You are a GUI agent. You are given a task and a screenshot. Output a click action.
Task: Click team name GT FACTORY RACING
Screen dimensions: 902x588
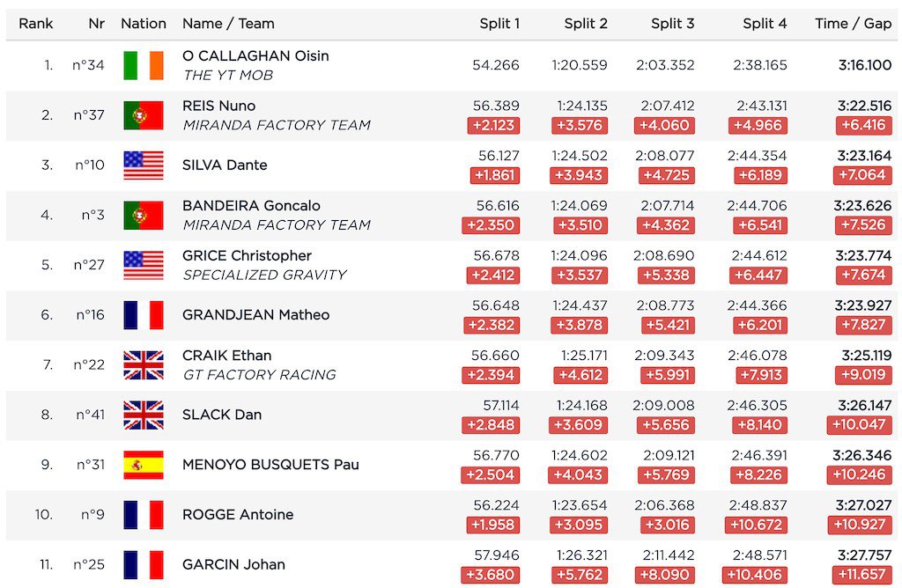[260, 375]
